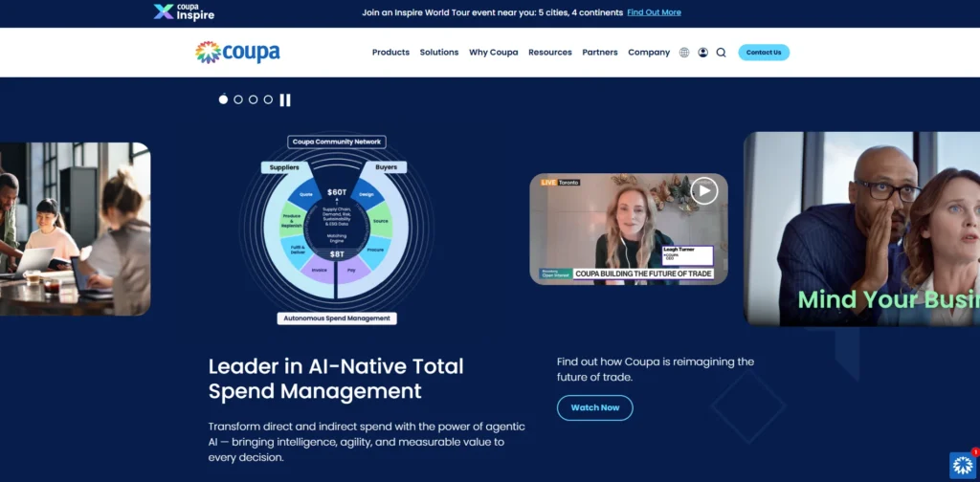Open the Solutions menu
The height and width of the screenshot is (482, 980).
point(438,53)
